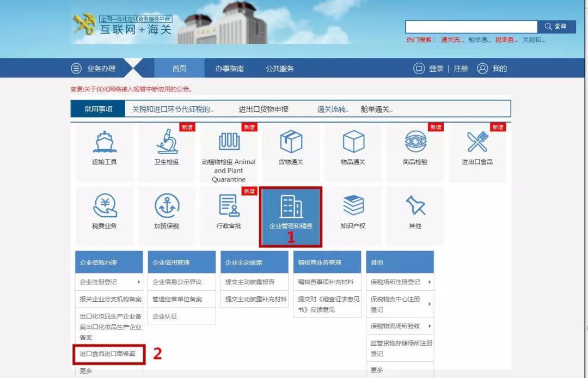Switch to the 首页 tab
Viewport: 588px width, 378px height.
(x=179, y=68)
